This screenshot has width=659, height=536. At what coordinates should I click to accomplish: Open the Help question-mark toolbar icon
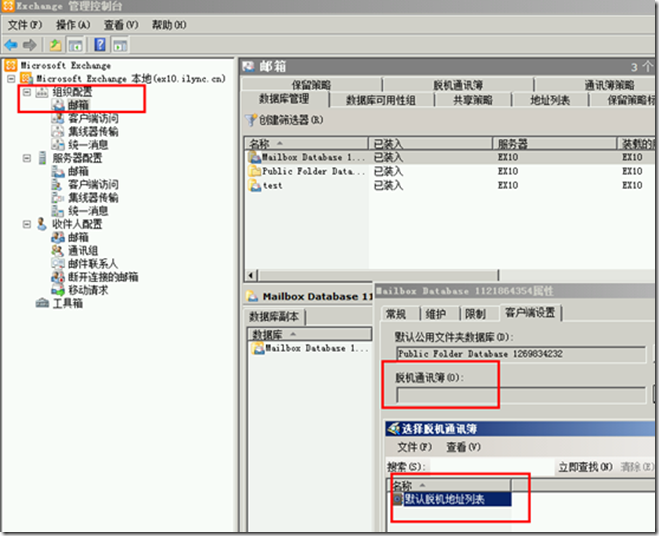[x=100, y=44]
